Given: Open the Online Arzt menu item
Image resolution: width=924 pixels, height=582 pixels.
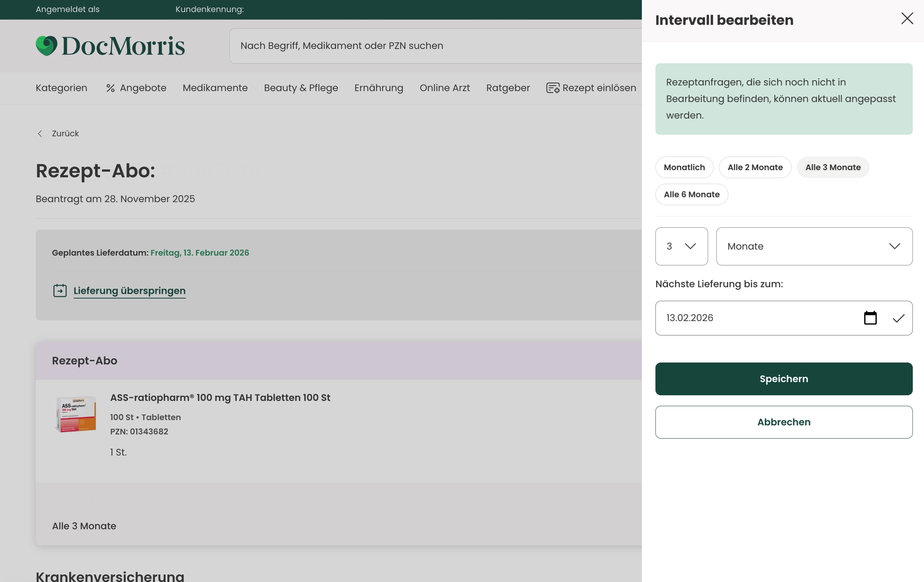Looking at the screenshot, I should (444, 88).
